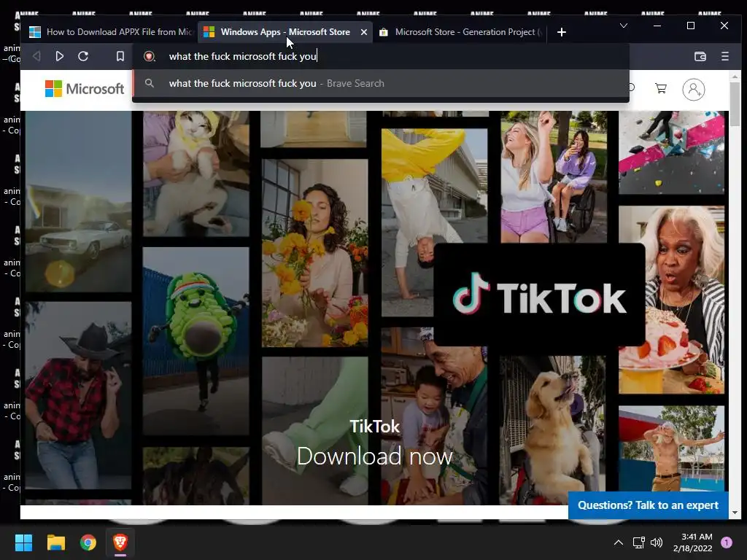Open the clock showing 3:41 AM

click(693, 542)
